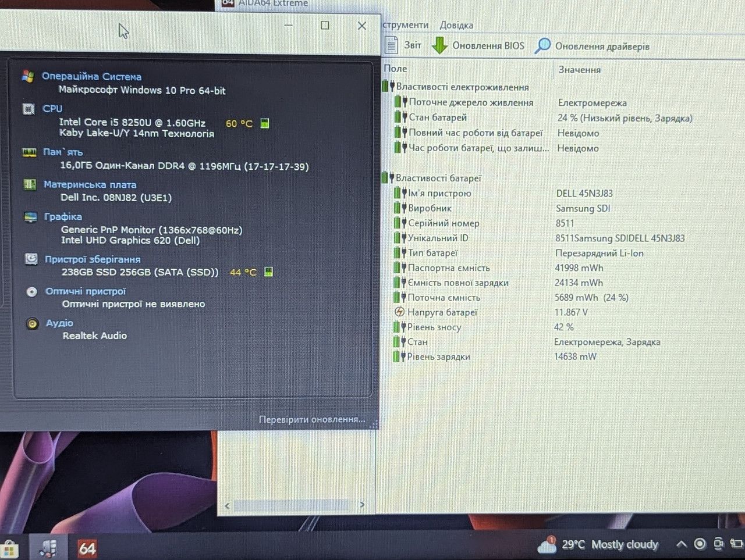
Task: Show hidden icons in the system tray
Action: [681, 544]
